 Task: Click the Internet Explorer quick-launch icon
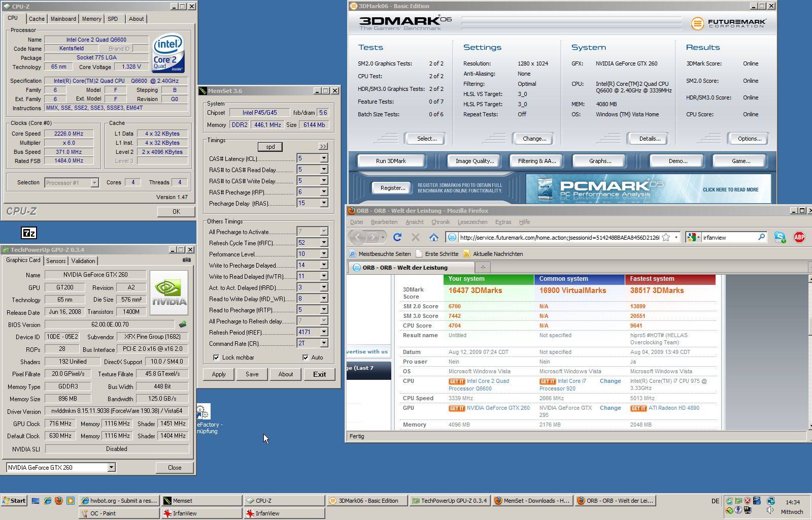pos(47,501)
